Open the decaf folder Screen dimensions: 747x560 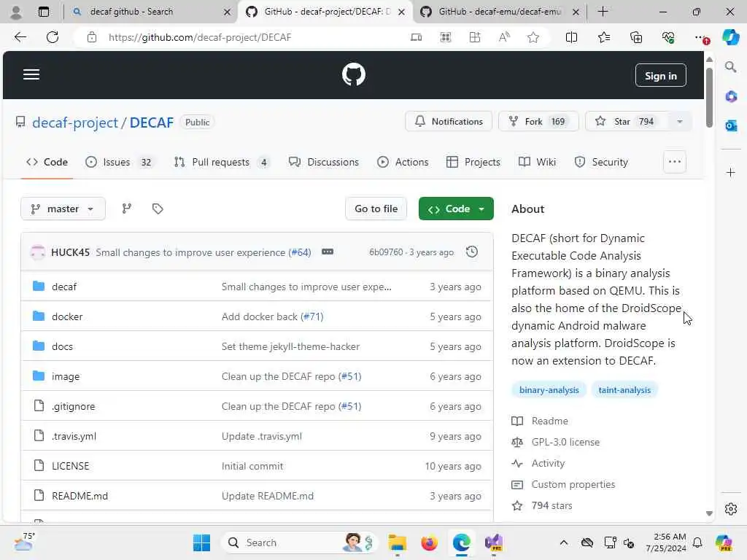(x=64, y=287)
